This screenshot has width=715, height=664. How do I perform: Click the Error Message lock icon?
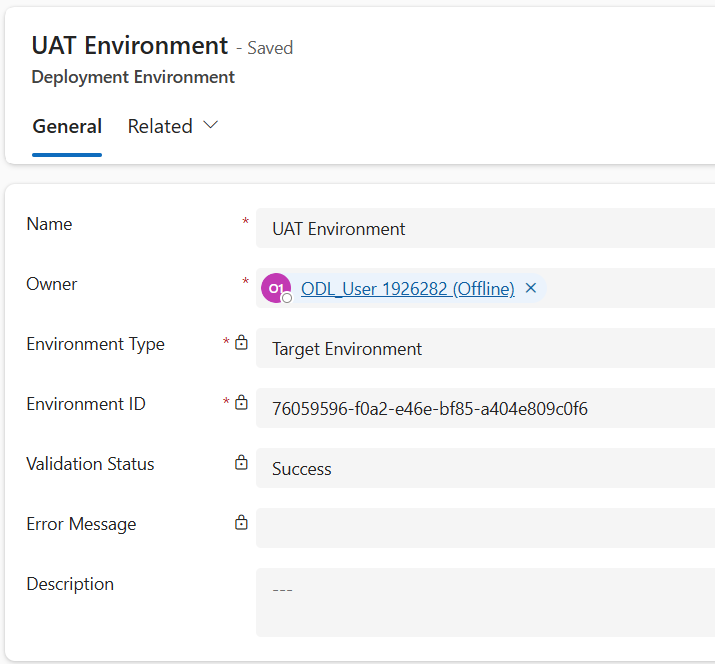coord(241,523)
